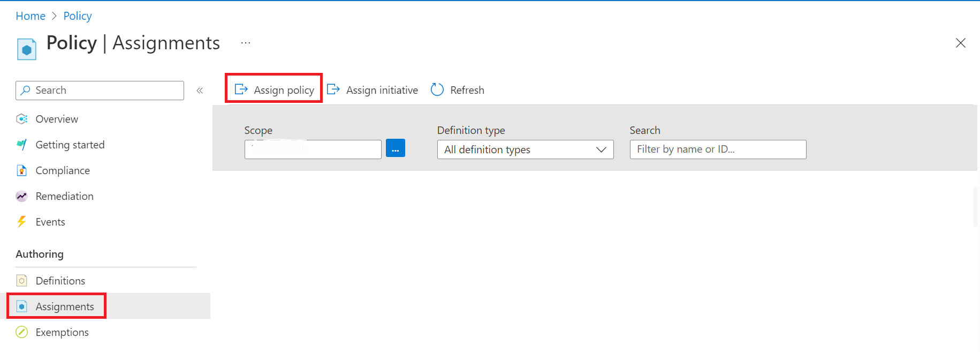Screen dimensions: 980x352
Task: Click the Remediation chart icon
Action: [22, 196]
